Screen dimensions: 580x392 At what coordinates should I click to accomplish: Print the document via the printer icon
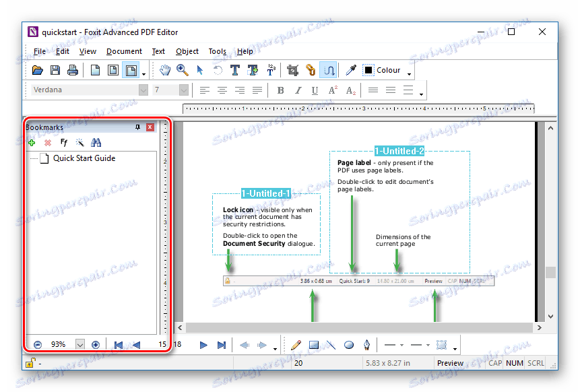point(73,70)
